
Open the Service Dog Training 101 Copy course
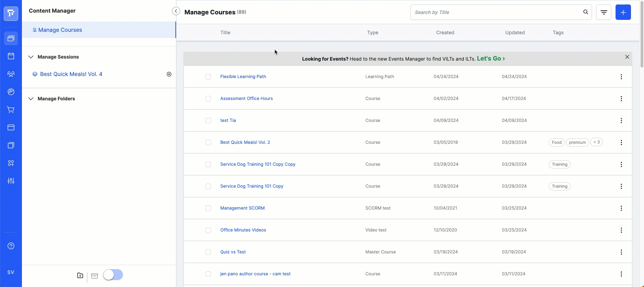tap(252, 186)
